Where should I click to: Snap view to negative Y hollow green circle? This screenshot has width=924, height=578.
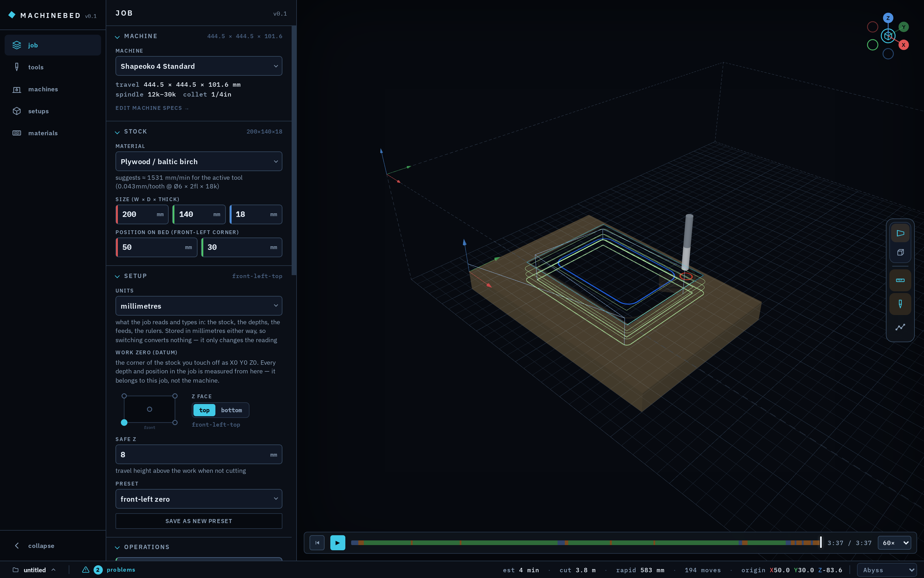[x=872, y=45]
